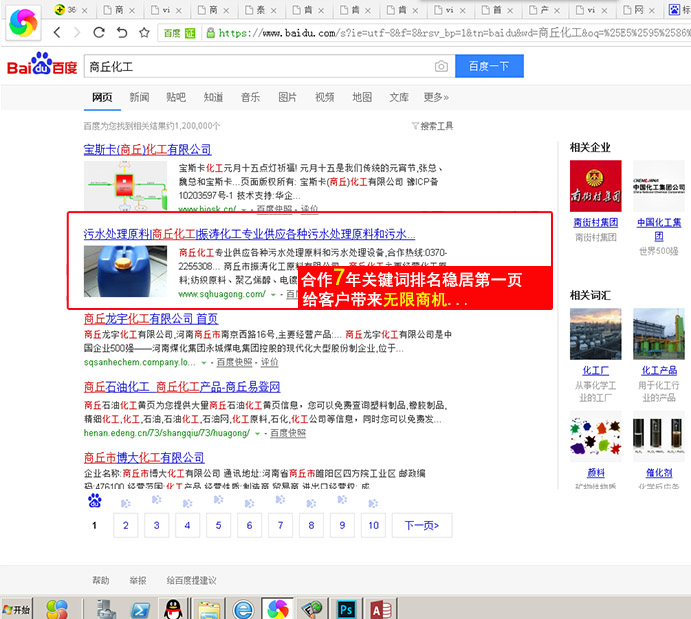Click the undo/restore arrow icon in toolbar
The image size is (691, 619).
point(122,32)
